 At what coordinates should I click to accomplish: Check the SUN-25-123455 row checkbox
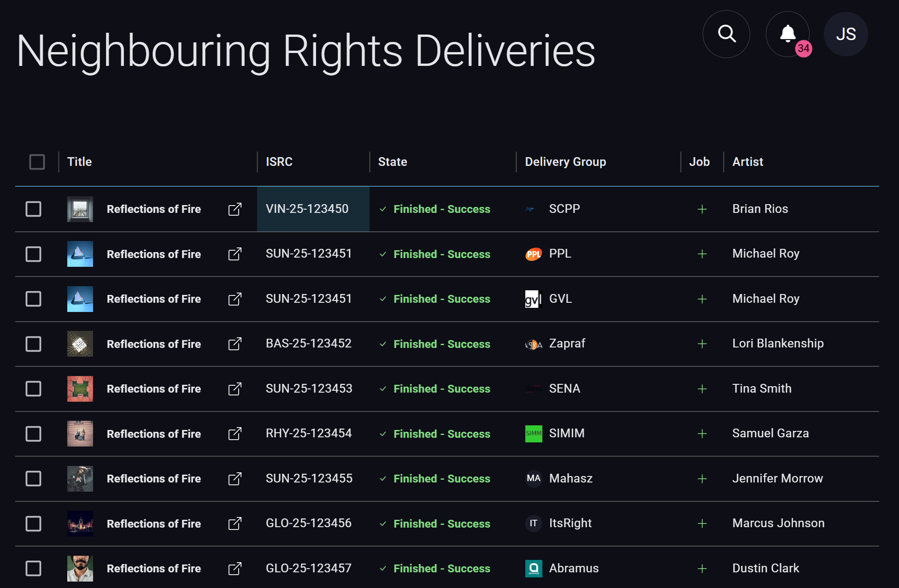click(33, 479)
